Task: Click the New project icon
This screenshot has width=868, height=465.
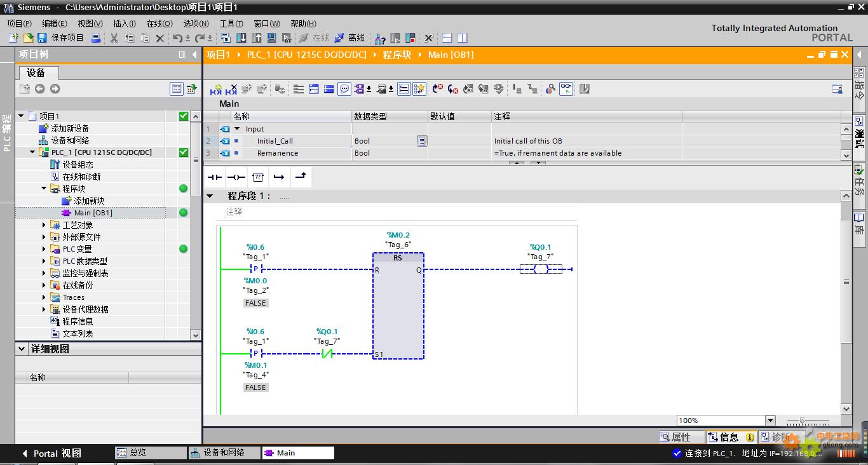Action: tap(13, 38)
